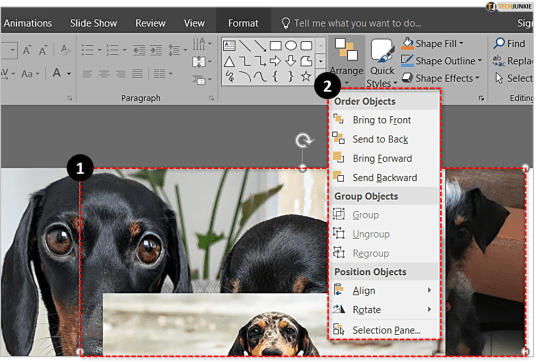Decrease the list indent level
Image resolution: width=536 pixels, height=363 pixels.
[139, 50]
